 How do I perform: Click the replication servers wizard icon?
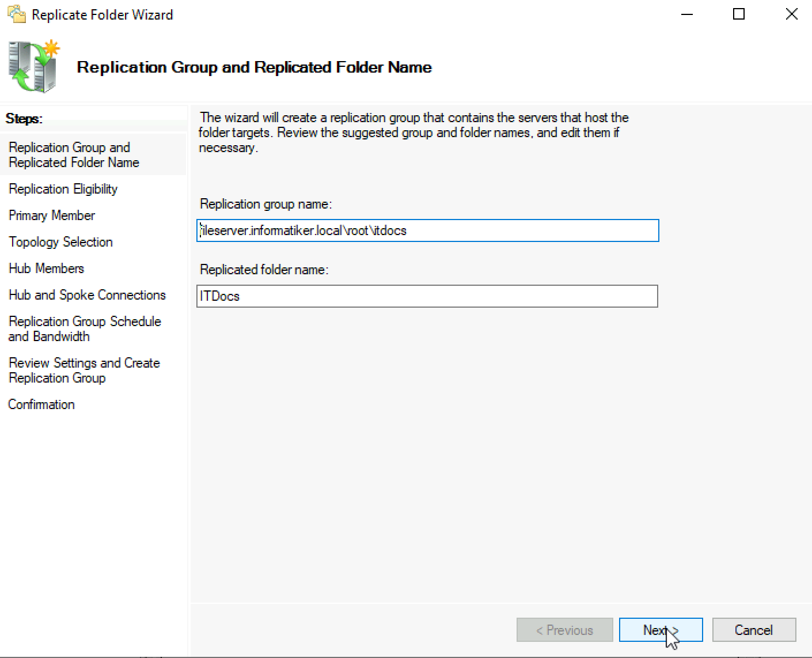35,67
